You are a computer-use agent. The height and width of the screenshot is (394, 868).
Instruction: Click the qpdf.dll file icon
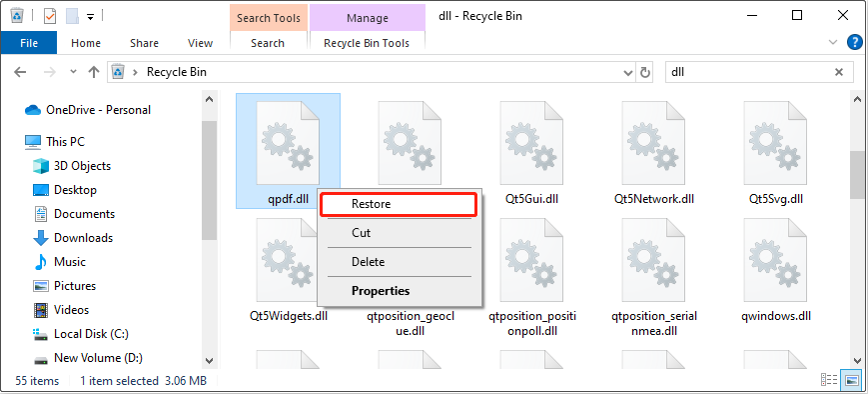tap(288, 143)
